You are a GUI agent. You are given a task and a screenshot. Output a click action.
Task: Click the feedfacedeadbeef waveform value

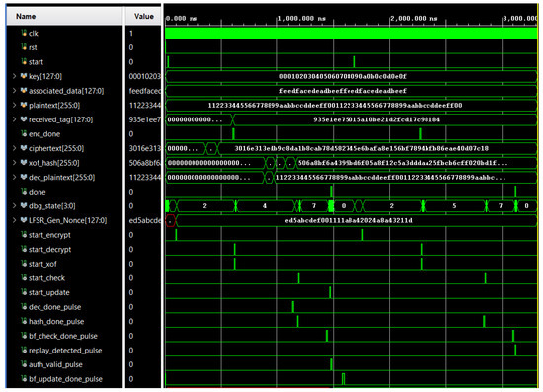[x=343, y=91]
